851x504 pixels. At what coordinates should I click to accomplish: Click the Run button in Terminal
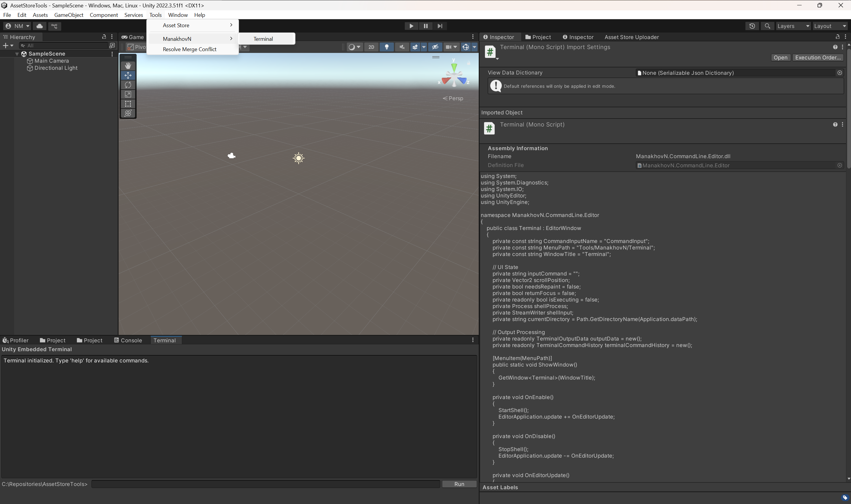point(459,484)
